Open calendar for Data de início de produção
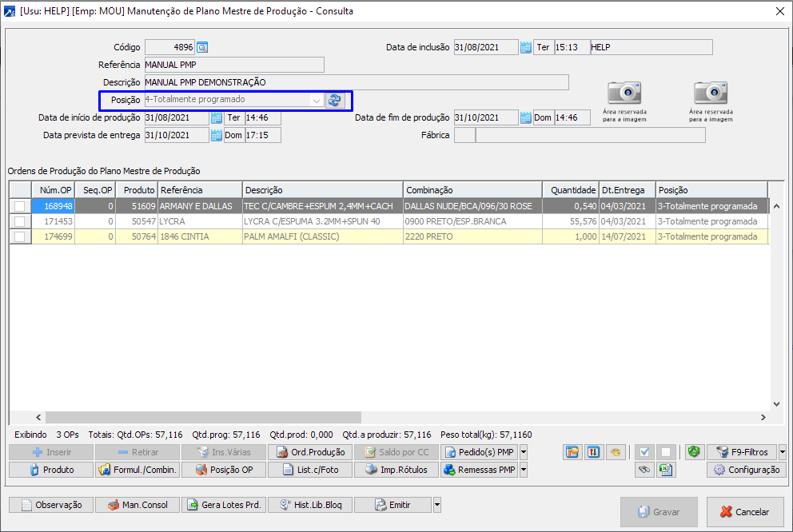 pos(217,117)
